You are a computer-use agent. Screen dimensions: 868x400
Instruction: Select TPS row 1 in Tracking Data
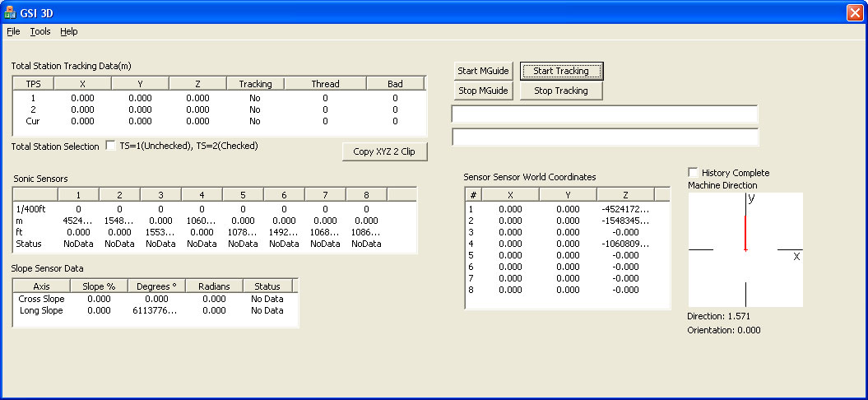tap(219, 98)
